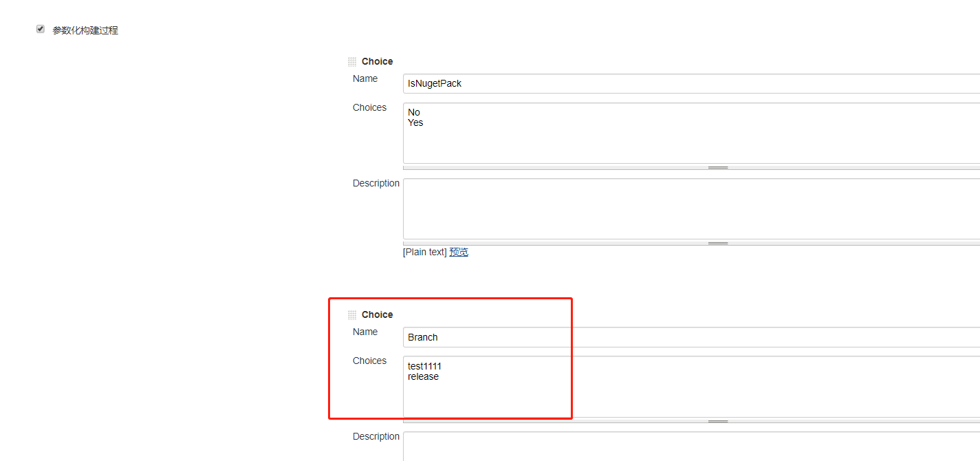Click Choices label beside No/Yes textarea

coord(370,107)
